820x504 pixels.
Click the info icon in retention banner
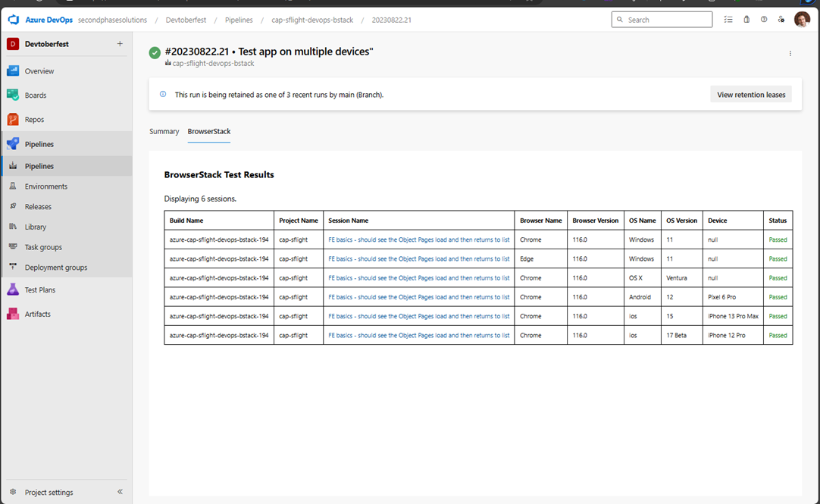[163, 94]
